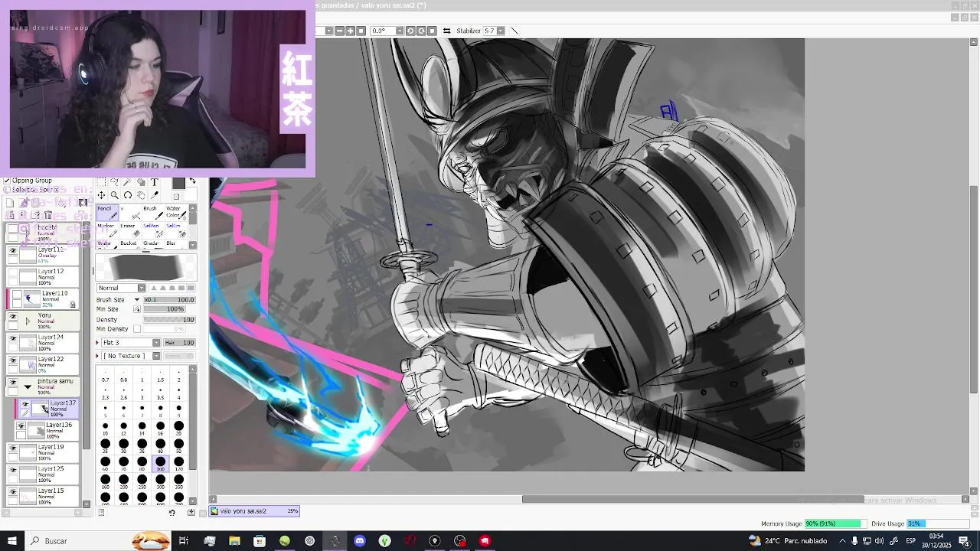Pick brush size 60 preset
Image resolution: width=980 pixels, height=551 pixels.
(x=105, y=463)
